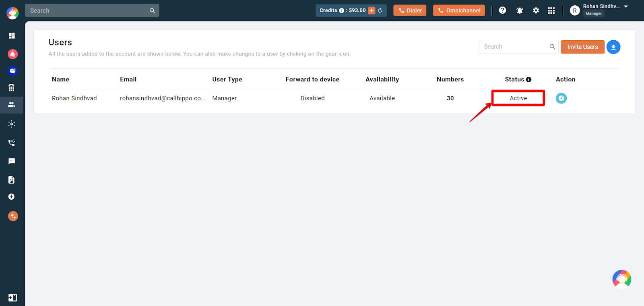
Task: Select the Users people icon in sidebar
Action: 12,105
